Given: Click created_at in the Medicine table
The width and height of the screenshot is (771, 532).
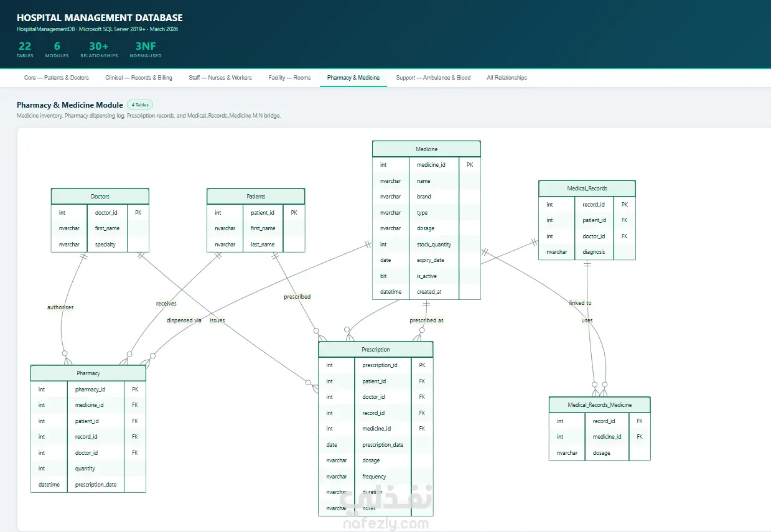Looking at the screenshot, I should pyautogui.click(x=429, y=292).
